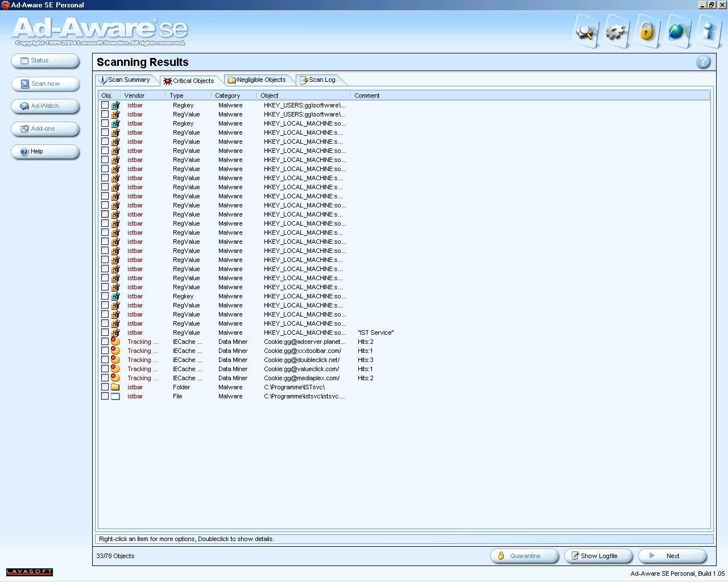Sort list by the Vendor column header
The image size is (728, 582).
pyautogui.click(x=134, y=95)
